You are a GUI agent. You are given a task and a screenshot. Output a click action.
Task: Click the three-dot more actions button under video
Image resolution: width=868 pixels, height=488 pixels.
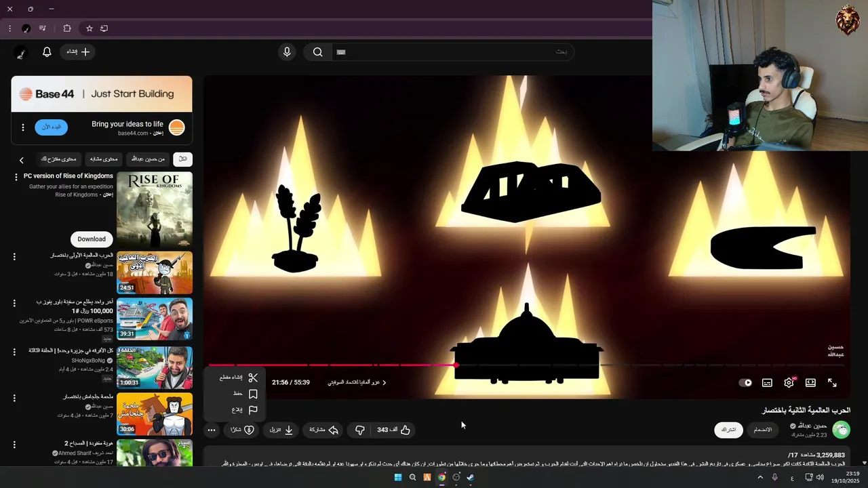pos(212,430)
